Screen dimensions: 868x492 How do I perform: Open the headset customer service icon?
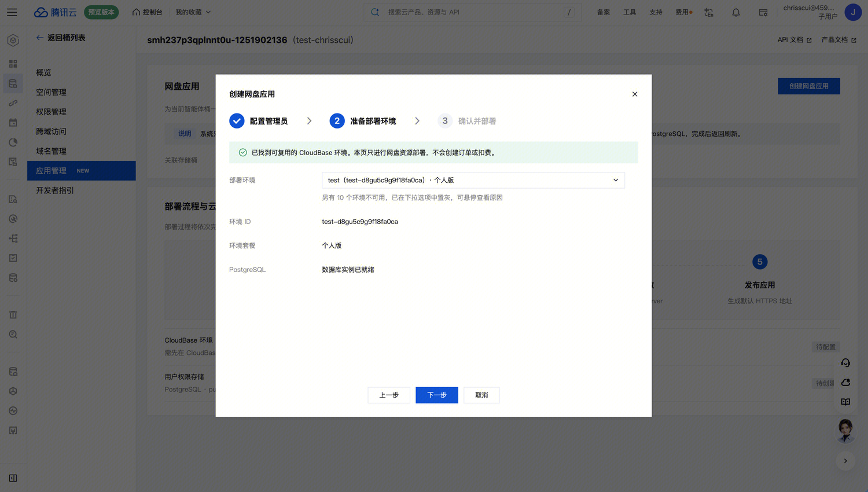845,363
